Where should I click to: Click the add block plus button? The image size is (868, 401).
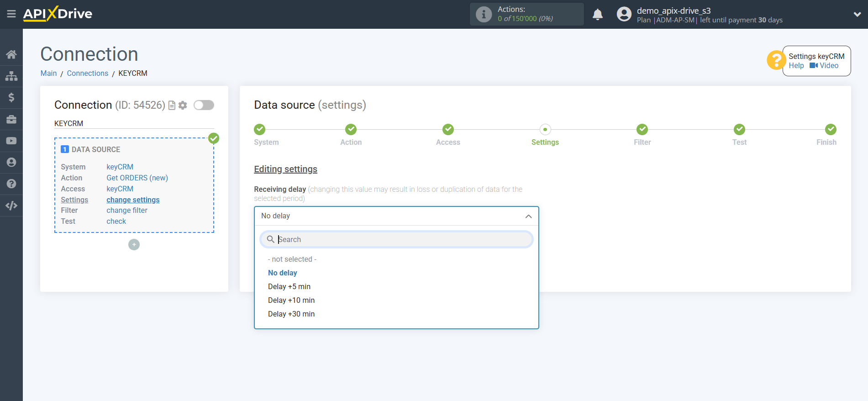coord(134,245)
